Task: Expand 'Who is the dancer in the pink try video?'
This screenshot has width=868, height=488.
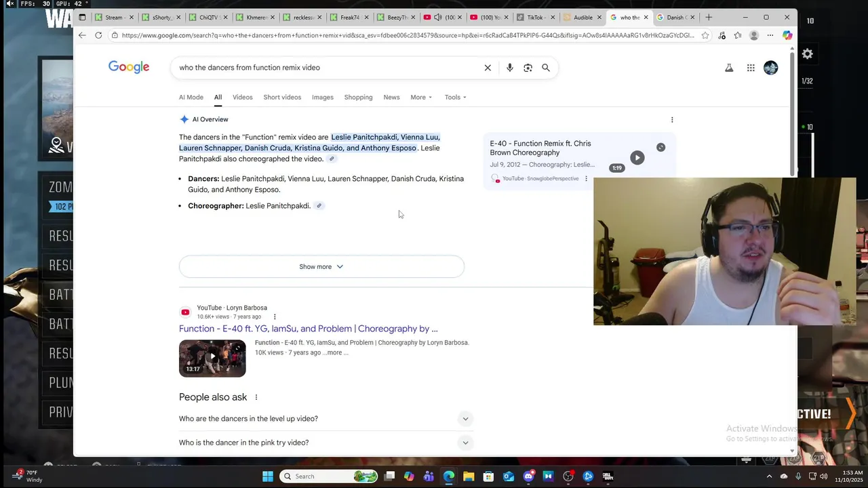Action: tap(326, 443)
